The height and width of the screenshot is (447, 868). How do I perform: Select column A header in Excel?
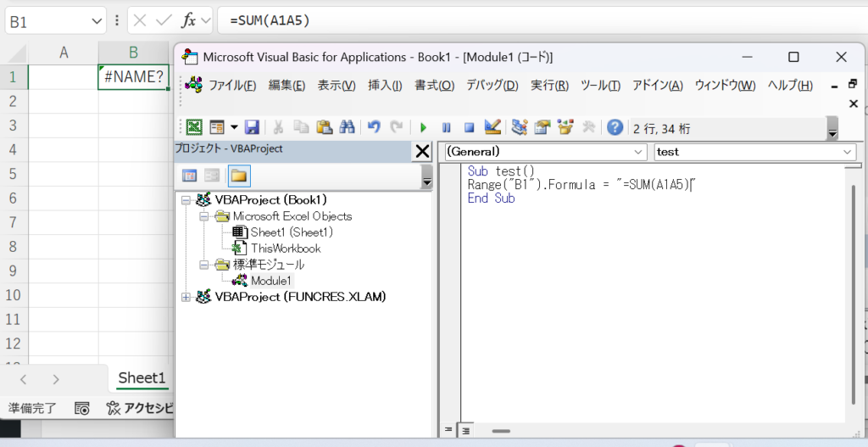coord(64,53)
